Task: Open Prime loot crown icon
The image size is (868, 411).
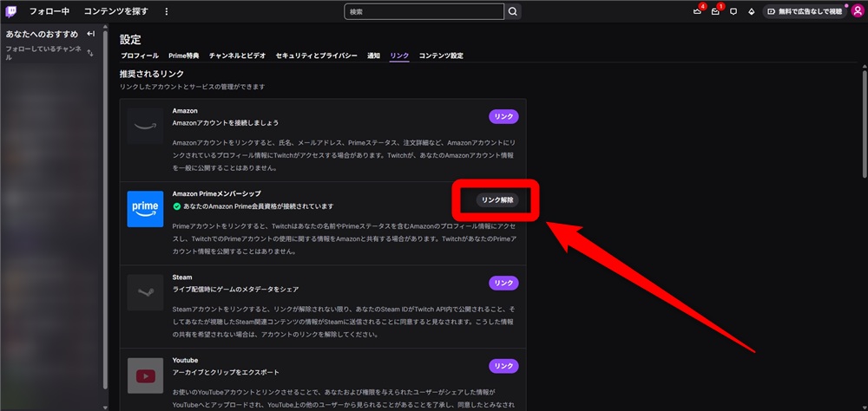Action: click(x=697, y=11)
